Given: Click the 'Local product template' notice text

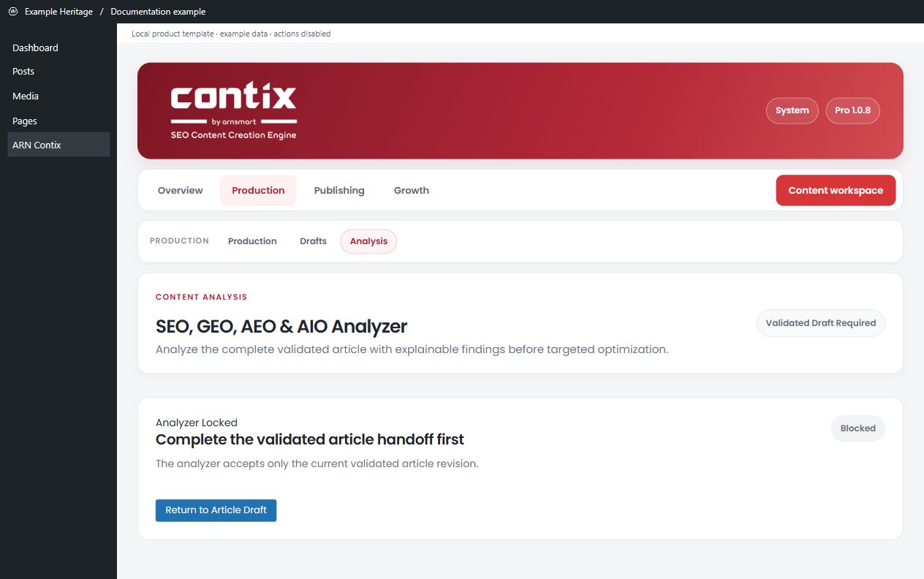Looking at the screenshot, I should point(231,34).
